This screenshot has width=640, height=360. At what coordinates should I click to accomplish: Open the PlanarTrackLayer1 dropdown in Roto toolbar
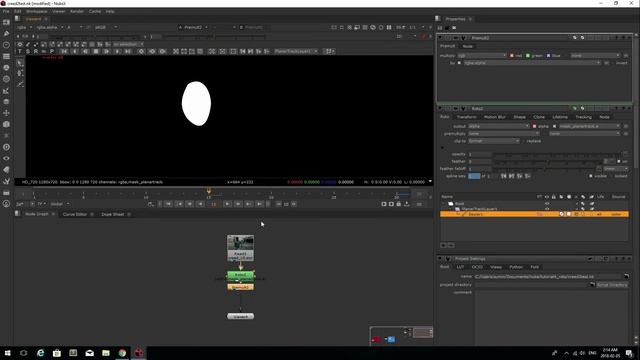(x=296, y=51)
